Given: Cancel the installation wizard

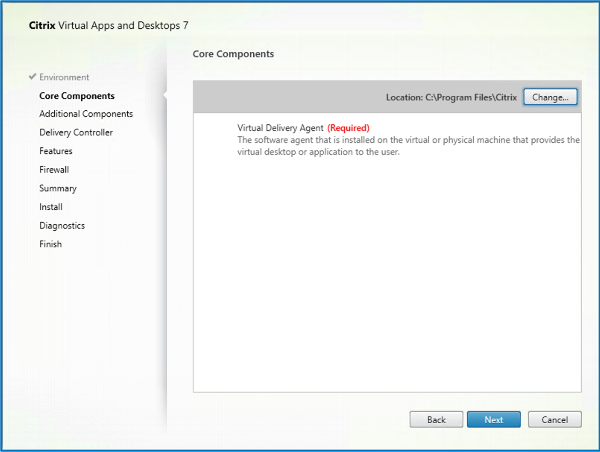Looking at the screenshot, I should [x=554, y=419].
